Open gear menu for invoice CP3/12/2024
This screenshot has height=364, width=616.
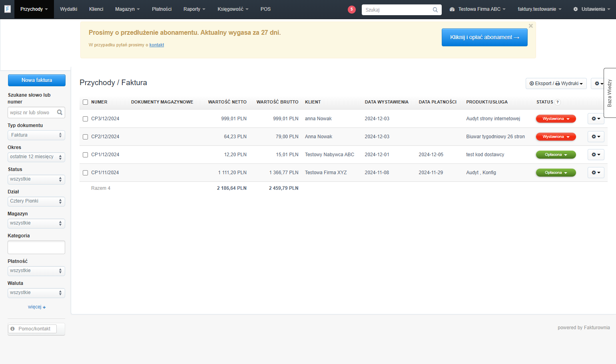click(596, 119)
